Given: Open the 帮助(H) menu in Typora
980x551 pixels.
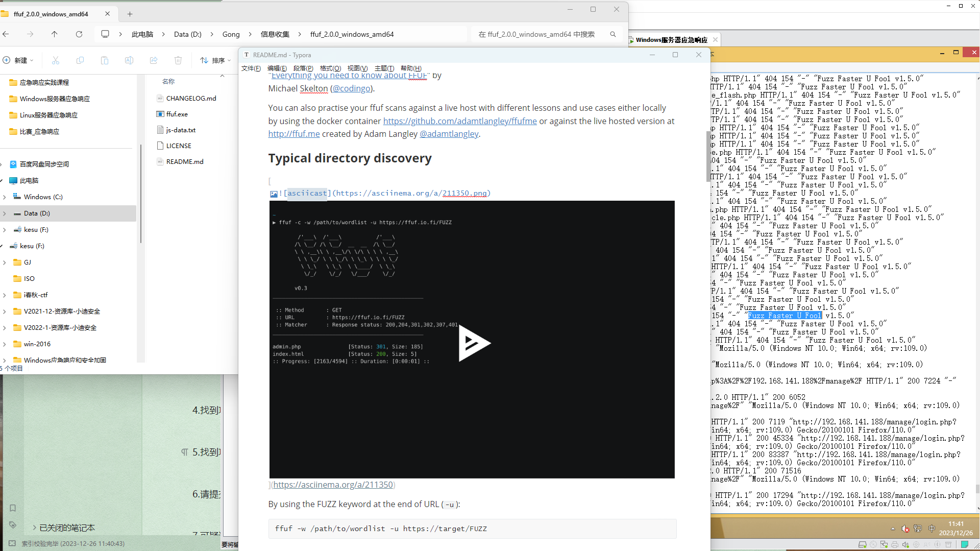Looking at the screenshot, I should [x=411, y=68].
